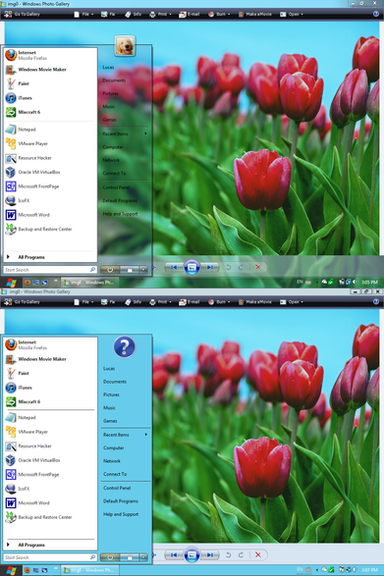Click E-mail in the lower Photo Gallery toolbar
The width and height of the screenshot is (384, 576).
[x=189, y=302]
